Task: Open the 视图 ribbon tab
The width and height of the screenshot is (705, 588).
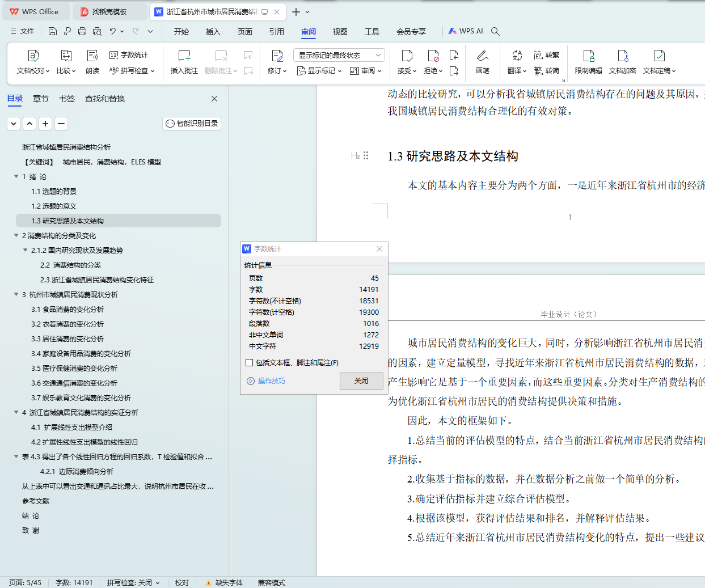Action: click(340, 32)
